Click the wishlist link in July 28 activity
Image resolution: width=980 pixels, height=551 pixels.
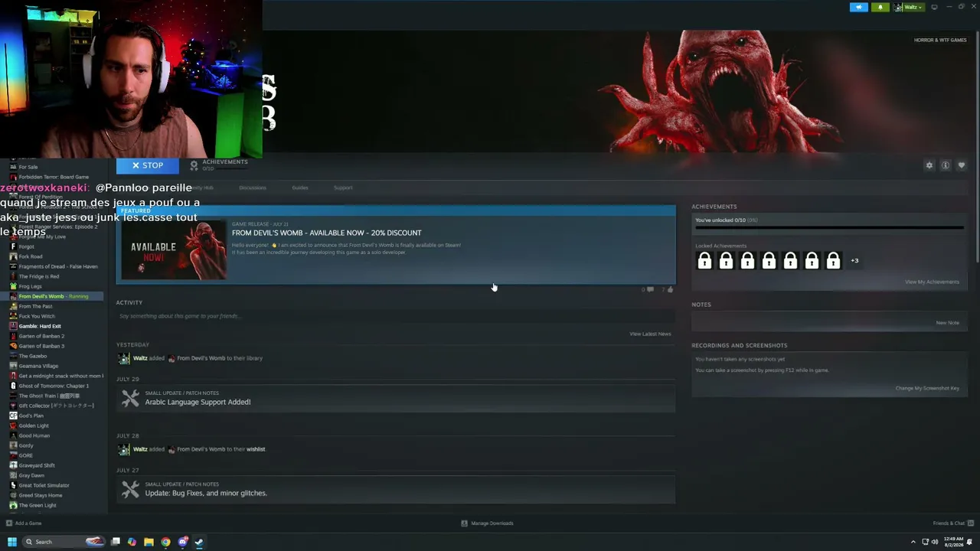coord(256,449)
